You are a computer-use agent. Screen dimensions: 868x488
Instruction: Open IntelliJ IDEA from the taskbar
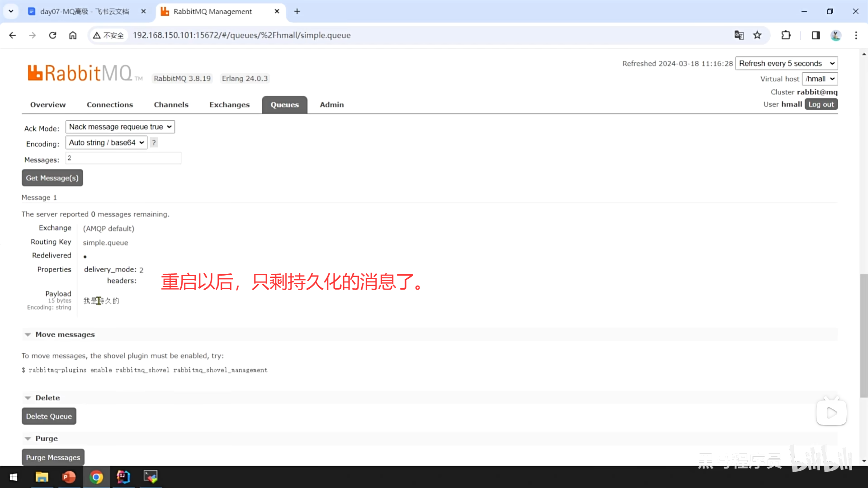coord(123,477)
